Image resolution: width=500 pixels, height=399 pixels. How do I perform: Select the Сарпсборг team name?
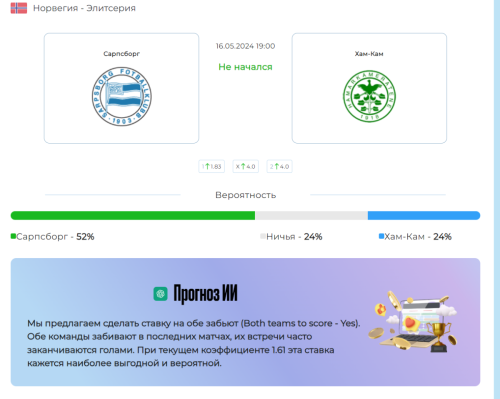coord(121,54)
